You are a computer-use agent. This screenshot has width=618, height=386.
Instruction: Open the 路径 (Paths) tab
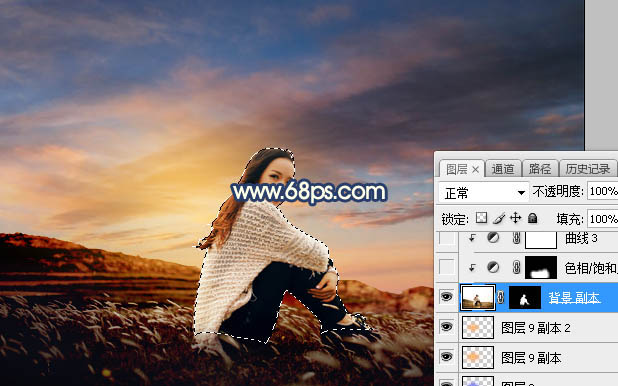tap(540, 169)
